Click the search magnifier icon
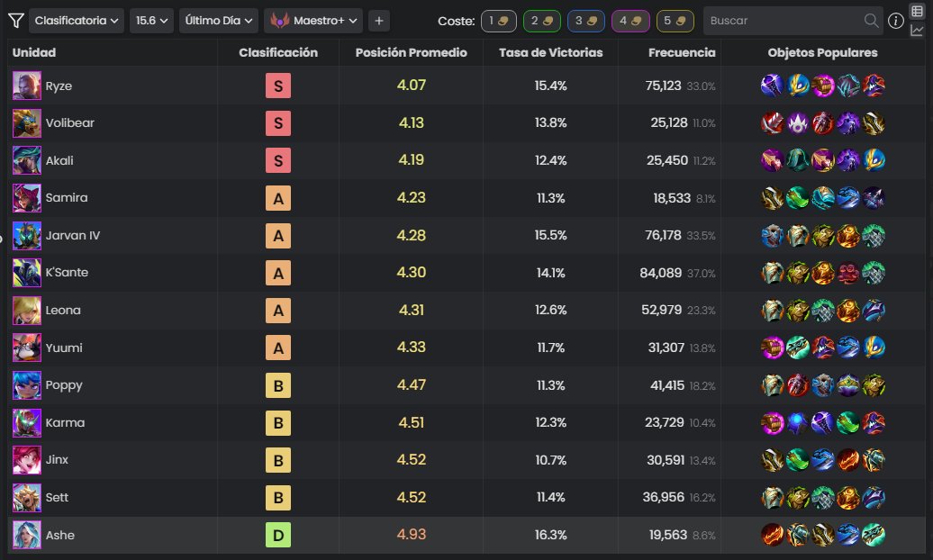933x560 pixels. 871,21
